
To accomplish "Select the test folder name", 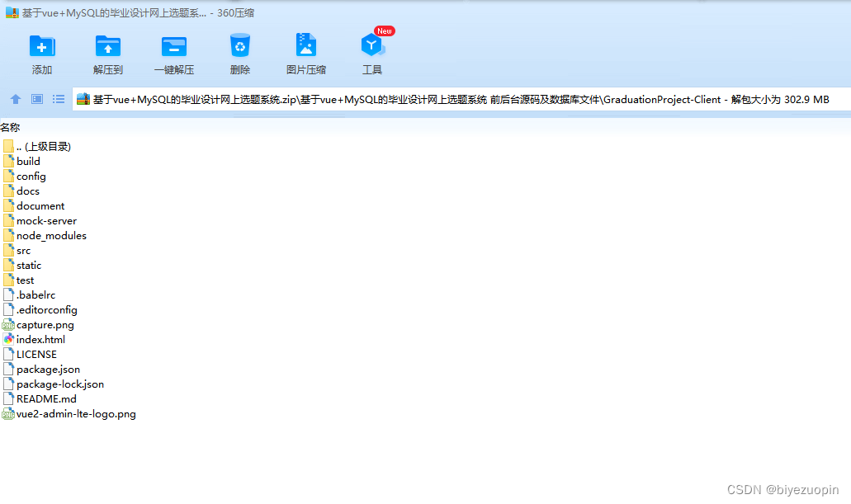I will coord(25,280).
